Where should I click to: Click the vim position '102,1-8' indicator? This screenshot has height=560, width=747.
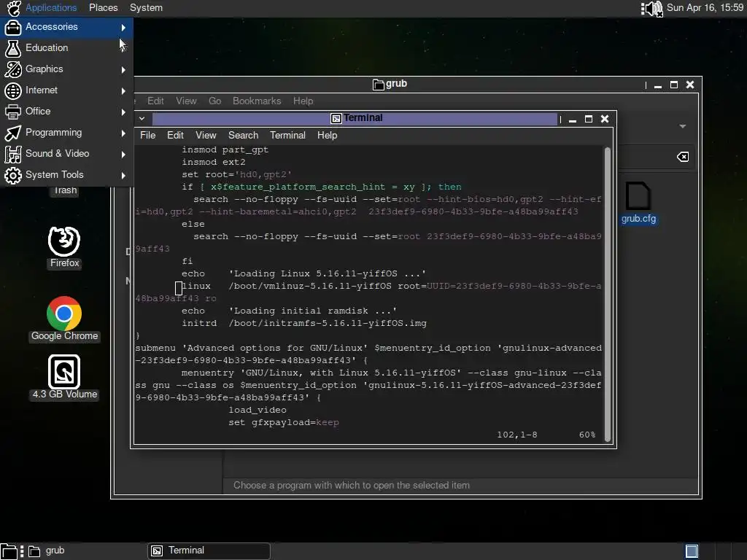coord(517,435)
